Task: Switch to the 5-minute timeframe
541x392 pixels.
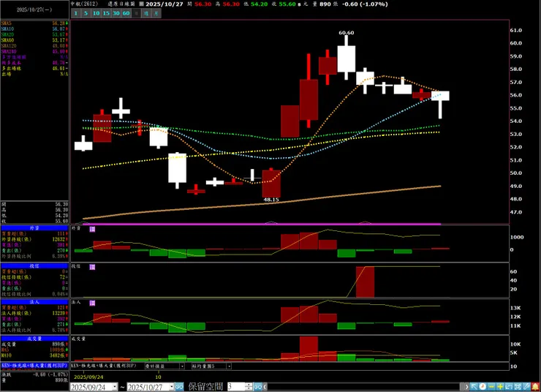Action: point(86,13)
